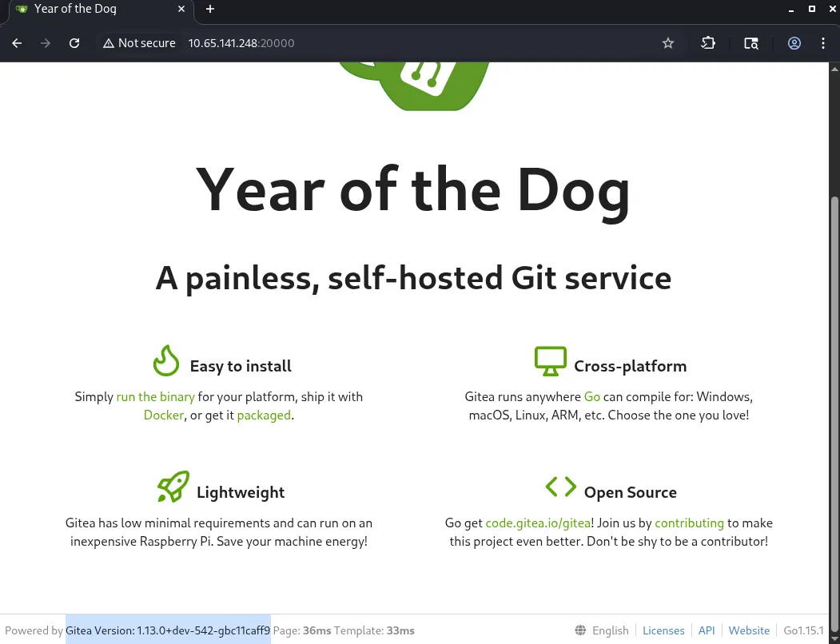Click the flame icon beside Easy to install
This screenshot has width=840, height=644.
tap(166, 361)
